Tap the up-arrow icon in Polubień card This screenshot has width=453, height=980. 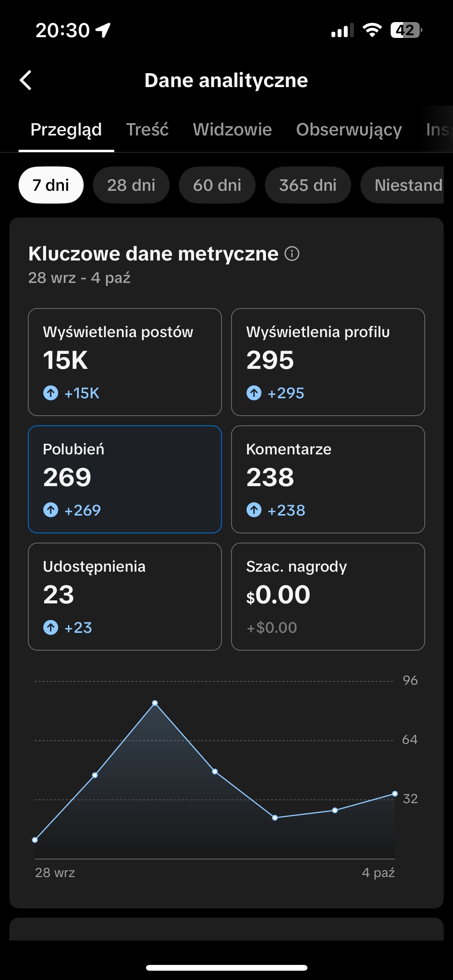[x=51, y=510]
